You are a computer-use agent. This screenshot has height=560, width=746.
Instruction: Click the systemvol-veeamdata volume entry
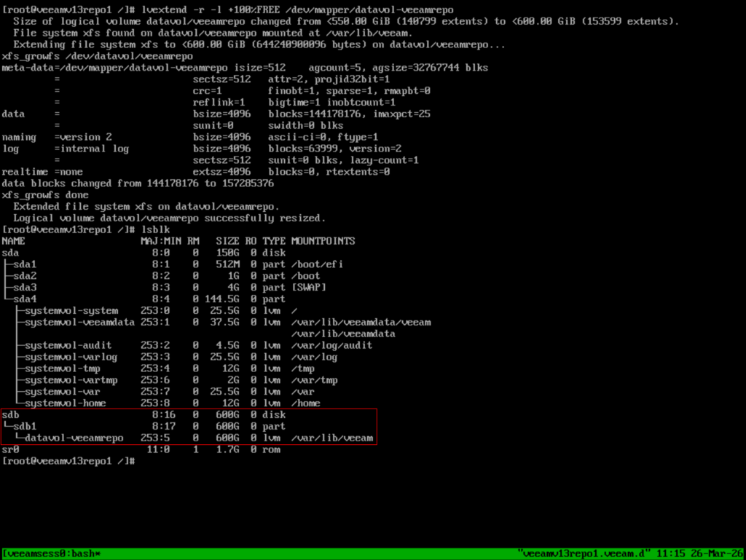[x=79, y=322]
